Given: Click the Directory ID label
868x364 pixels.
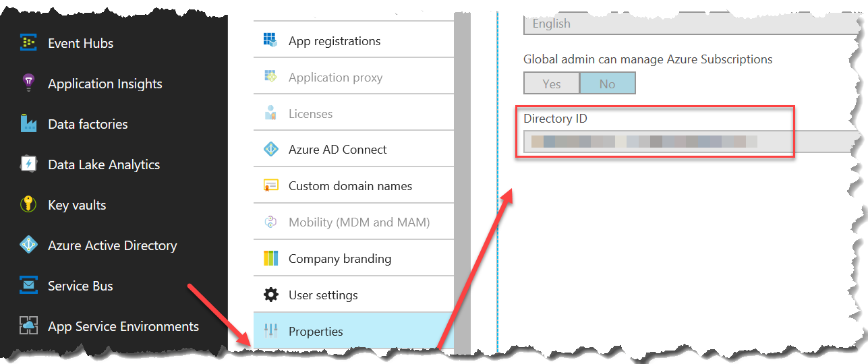Looking at the screenshot, I should [x=555, y=119].
